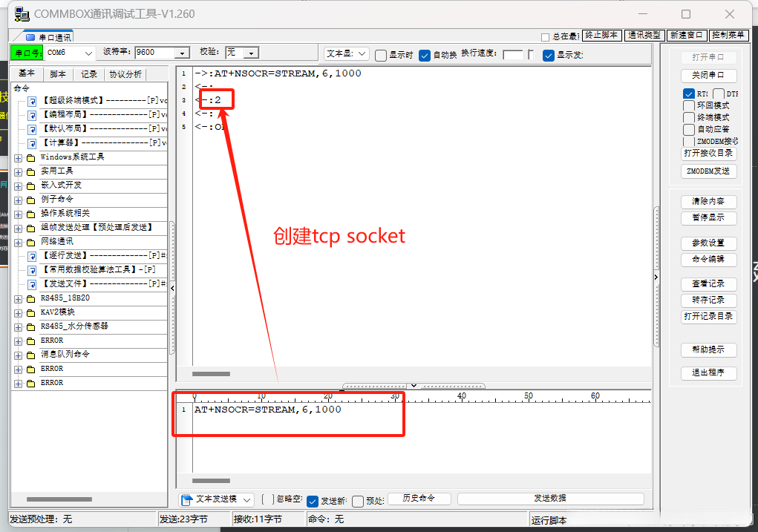Click the 暂停显示 button

tap(708, 218)
